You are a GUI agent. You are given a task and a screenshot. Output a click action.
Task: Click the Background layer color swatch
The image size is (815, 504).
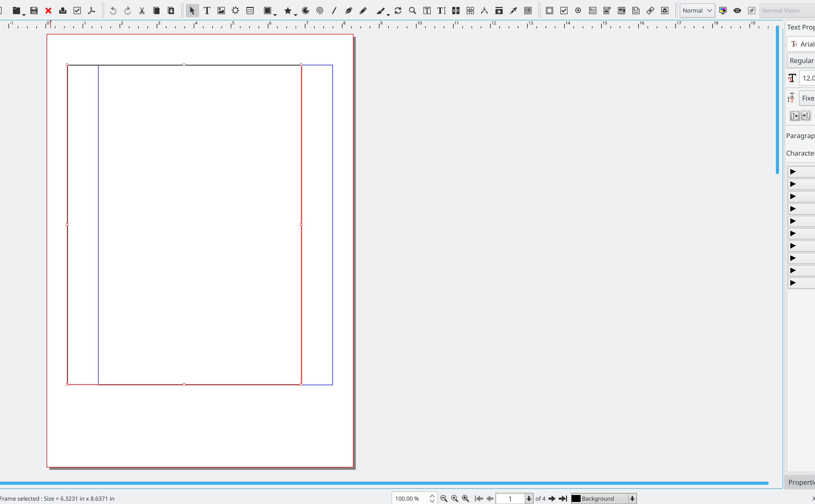(x=576, y=498)
